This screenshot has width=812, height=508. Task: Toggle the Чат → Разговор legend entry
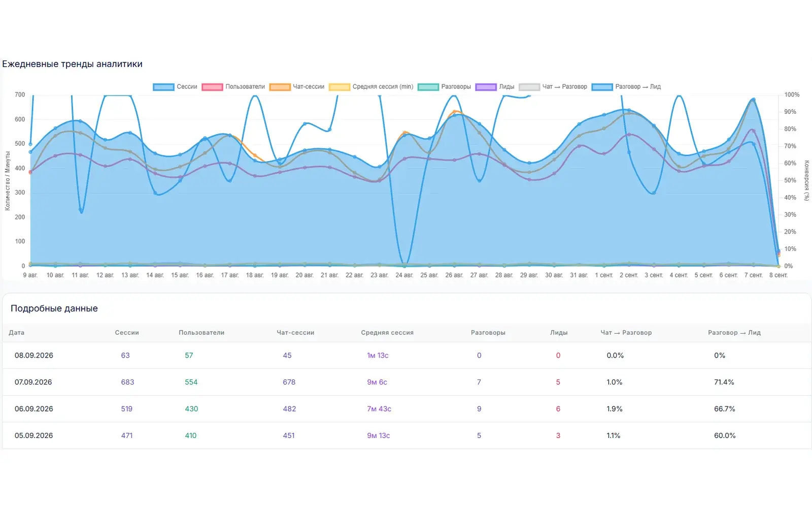pos(553,87)
